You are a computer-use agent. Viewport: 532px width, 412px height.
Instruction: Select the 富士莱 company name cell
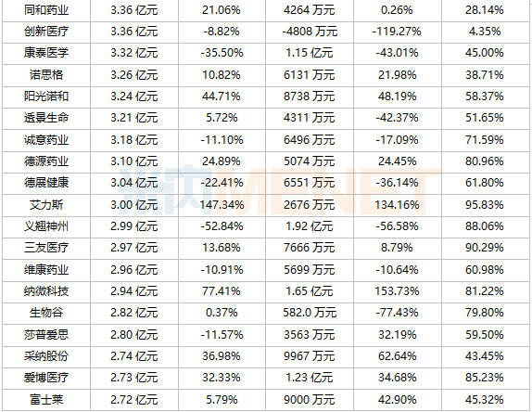tap(46, 400)
